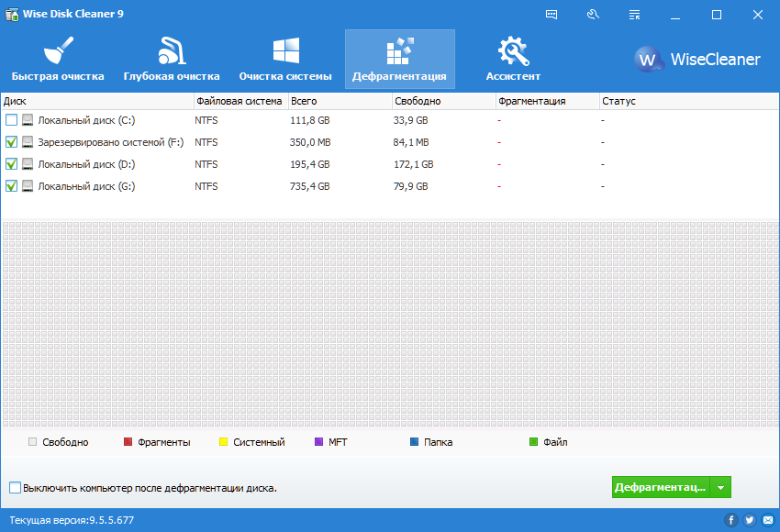Open the Очистка системы tab

point(285,60)
